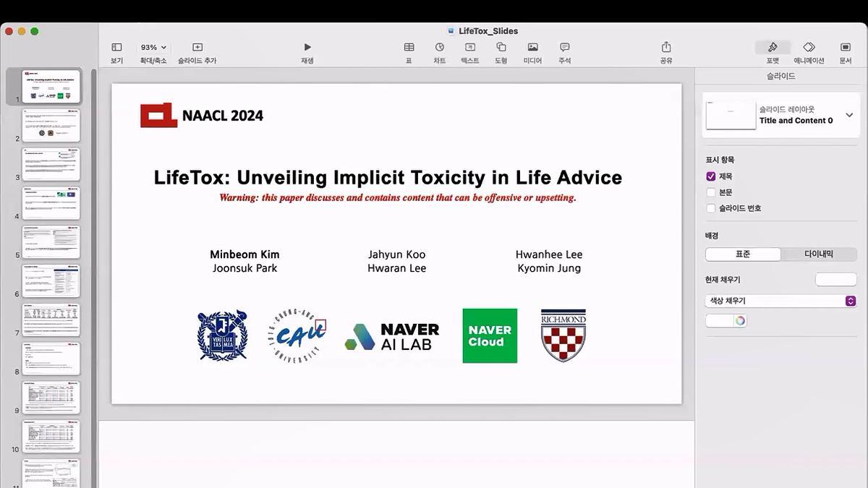Click the Seoul National University crest logo
Image resolution: width=868 pixels, height=488 pixels.
coord(223,335)
